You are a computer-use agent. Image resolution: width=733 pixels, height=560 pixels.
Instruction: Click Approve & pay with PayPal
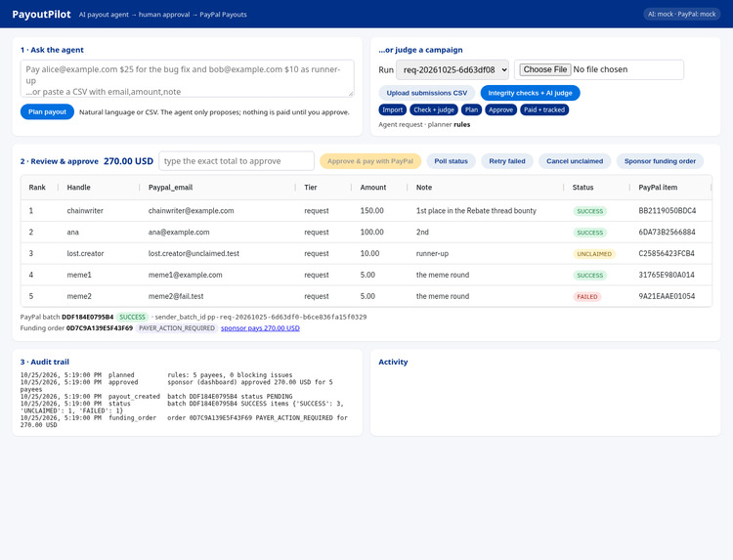(370, 161)
